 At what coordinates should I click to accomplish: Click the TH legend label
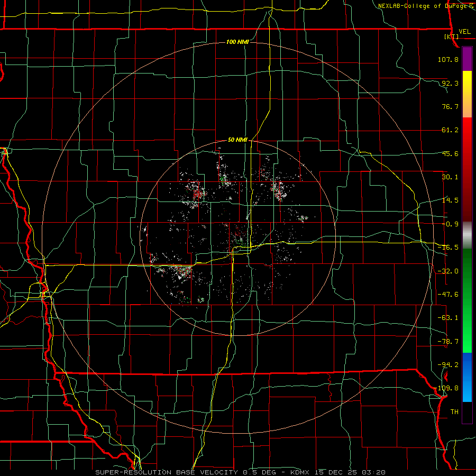pos(454,411)
